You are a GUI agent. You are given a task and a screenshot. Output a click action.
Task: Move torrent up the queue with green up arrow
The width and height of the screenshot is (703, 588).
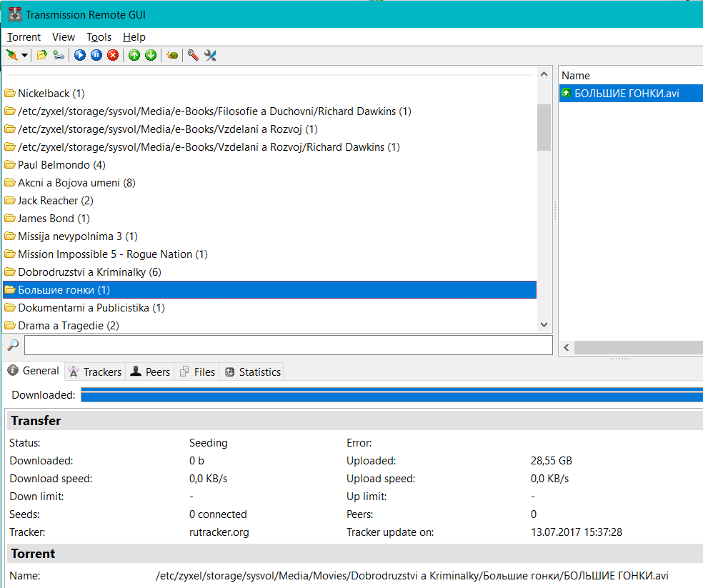pos(134,55)
